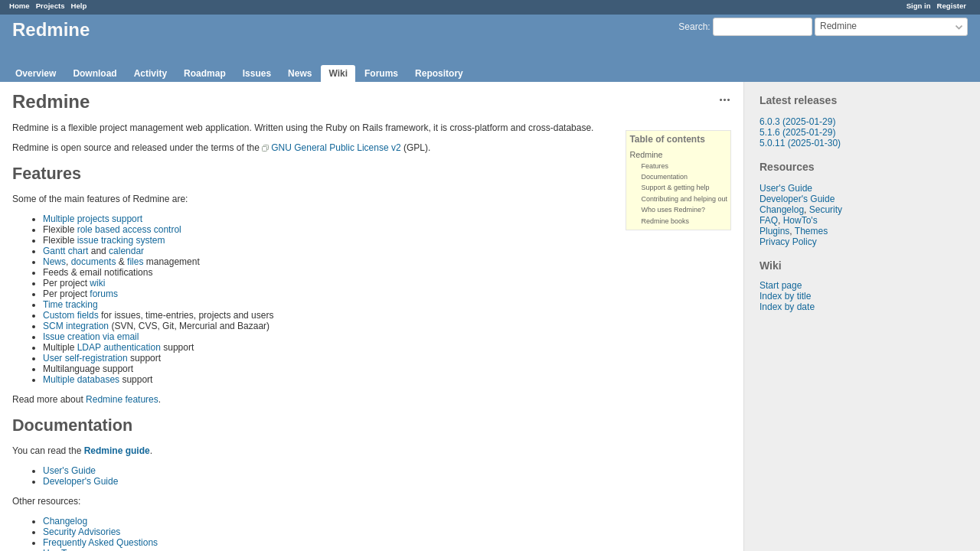This screenshot has height=551, width=980.
Task: Jump to Features in table of contents
Action: click(655, 166)
